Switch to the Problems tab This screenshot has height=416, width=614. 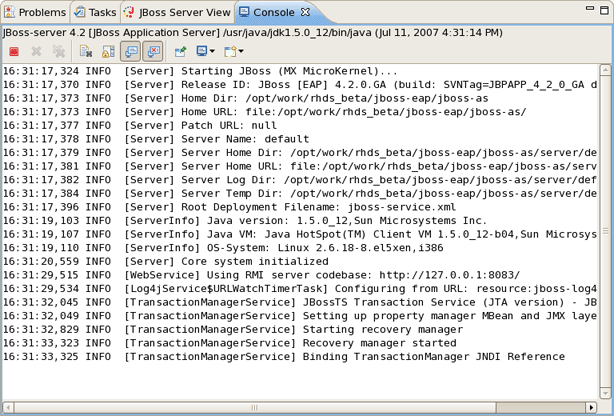click(35, 13)
